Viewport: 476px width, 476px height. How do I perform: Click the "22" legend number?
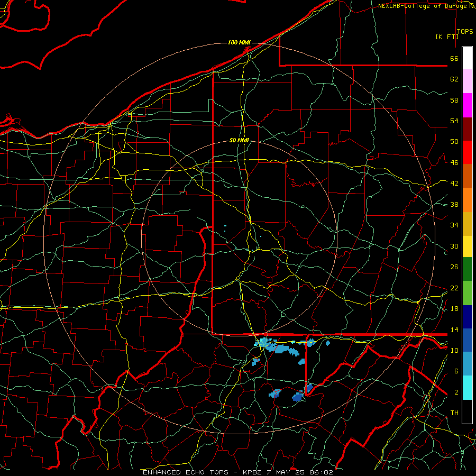[x=454, y=288]
